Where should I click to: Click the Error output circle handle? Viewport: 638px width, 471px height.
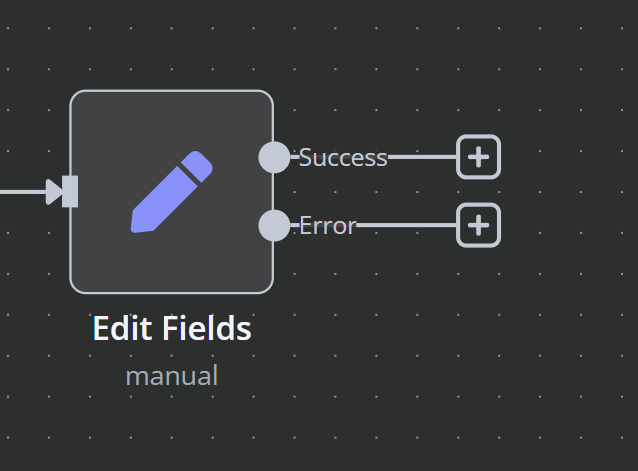pyautogui.click(x=274, y=225)
